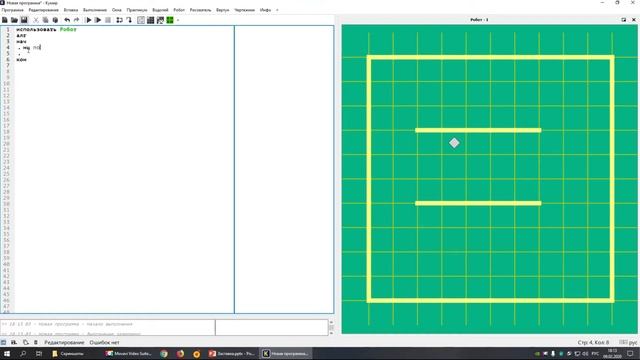The height and width of the screenshot is (360, 640).
Task: Paste clipboard into editor
Action: pos(55,20)
